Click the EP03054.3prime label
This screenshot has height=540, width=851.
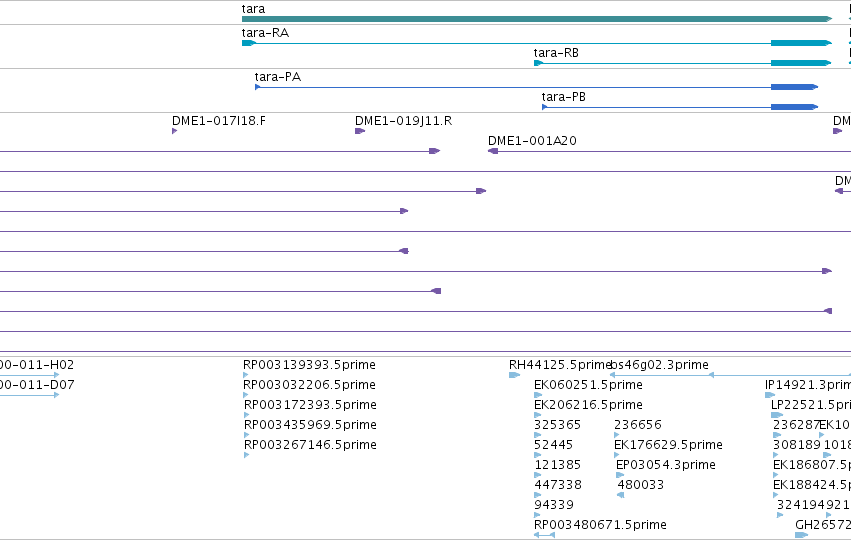click(x=666, y=465)
